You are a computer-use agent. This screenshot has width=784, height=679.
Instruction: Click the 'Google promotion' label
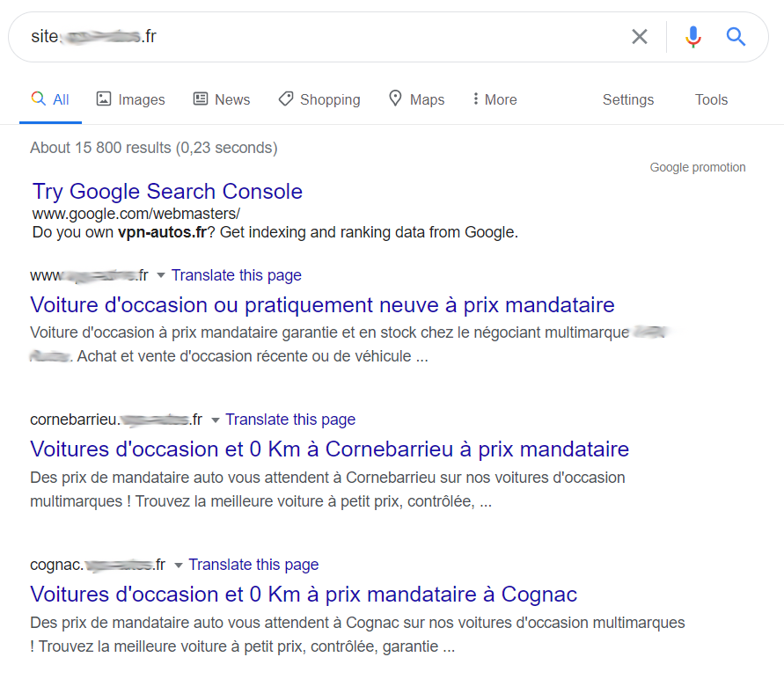coord(698,167)
